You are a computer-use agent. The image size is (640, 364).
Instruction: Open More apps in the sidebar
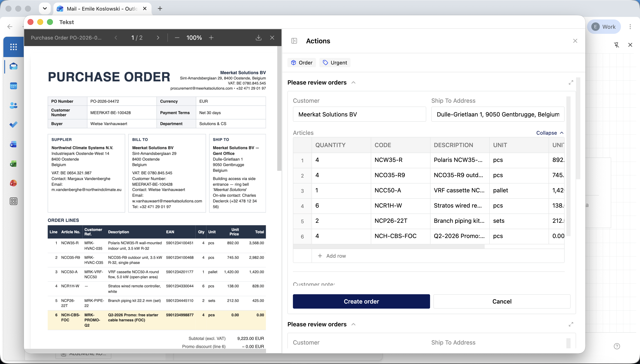click(14, 201)
